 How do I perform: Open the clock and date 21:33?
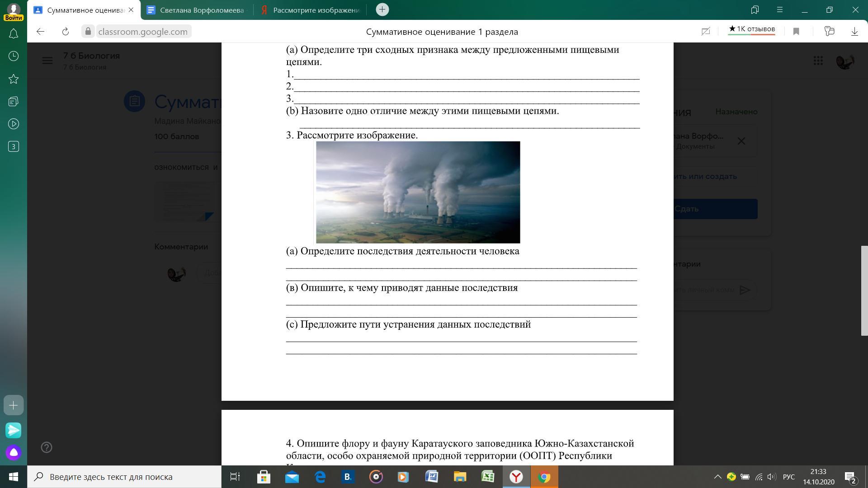tap(818, 477)
